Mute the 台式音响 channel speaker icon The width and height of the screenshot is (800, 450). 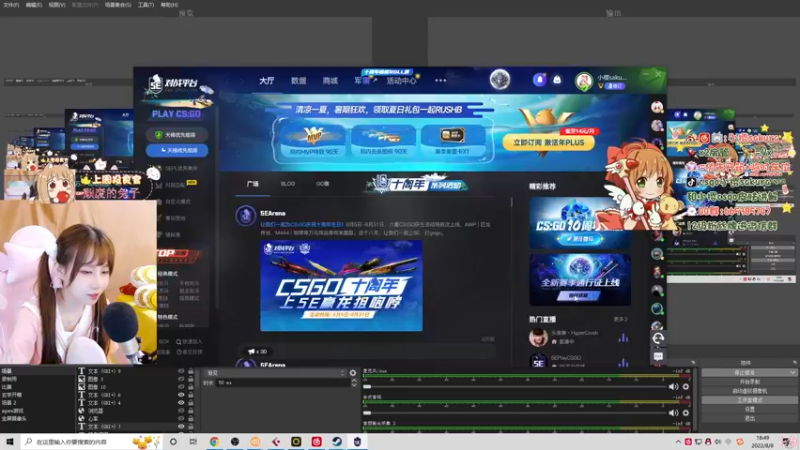click(673, 413)
